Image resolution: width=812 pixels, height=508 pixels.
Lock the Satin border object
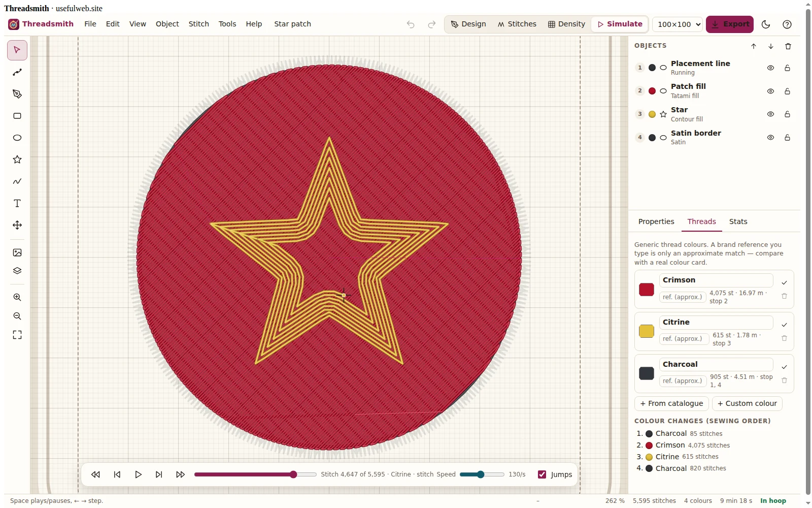pyautogui.click(x=788, y=138)
